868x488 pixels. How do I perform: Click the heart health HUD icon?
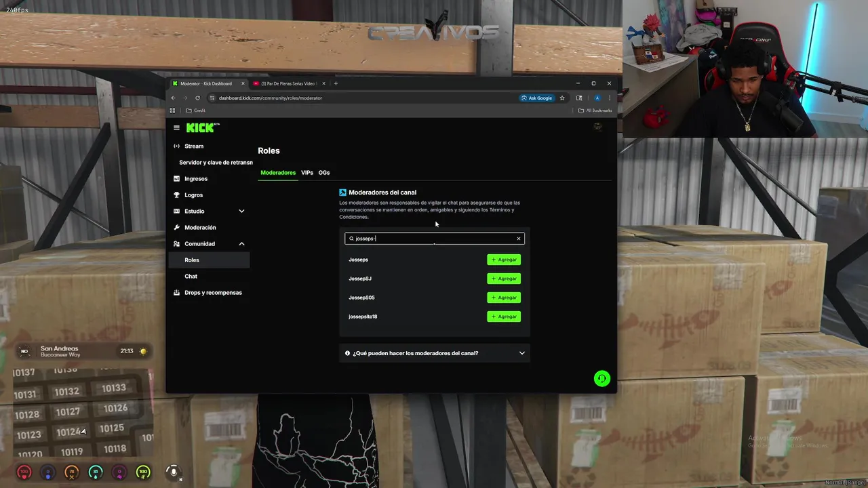tap(24, 472)
